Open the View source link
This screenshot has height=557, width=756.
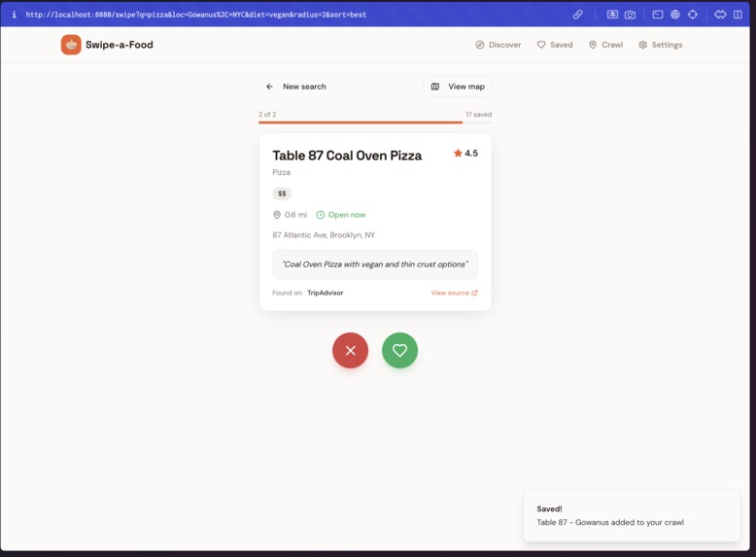(454, 293)
